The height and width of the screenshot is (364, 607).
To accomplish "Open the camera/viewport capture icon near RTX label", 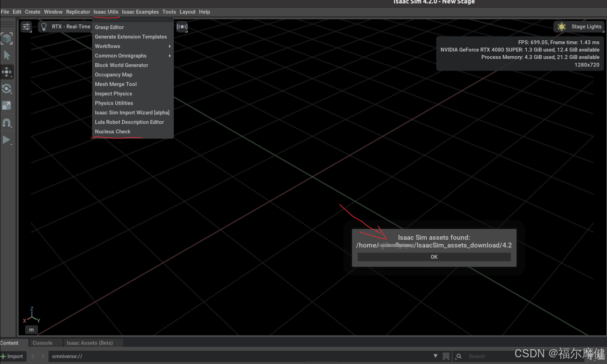I will pyautogui.click(x=182, y=27).
